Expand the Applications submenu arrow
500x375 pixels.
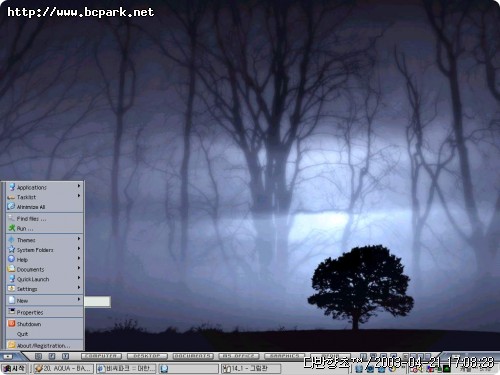point(79,186)
